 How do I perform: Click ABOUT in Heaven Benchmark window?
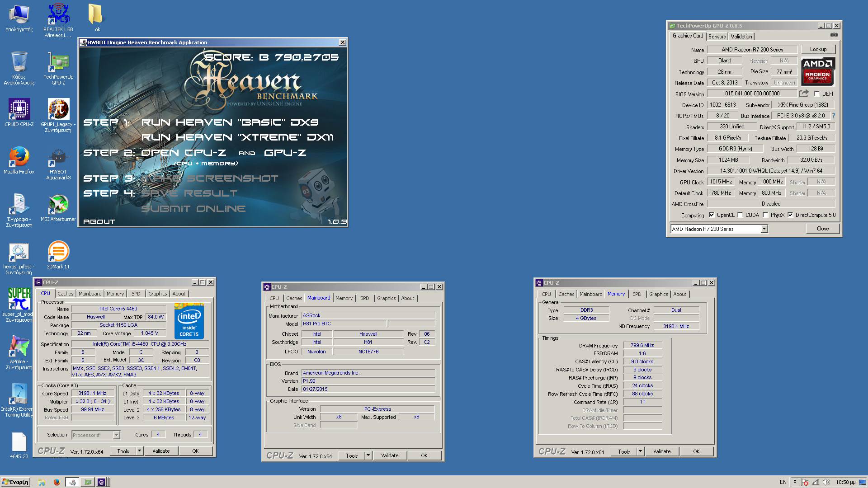point(99,222)
